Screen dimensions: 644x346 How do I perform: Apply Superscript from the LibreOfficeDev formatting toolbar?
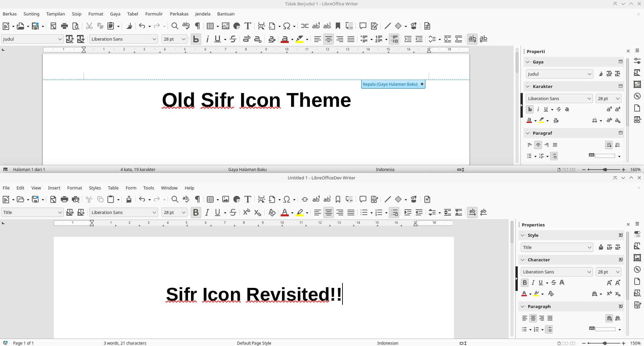246,212
